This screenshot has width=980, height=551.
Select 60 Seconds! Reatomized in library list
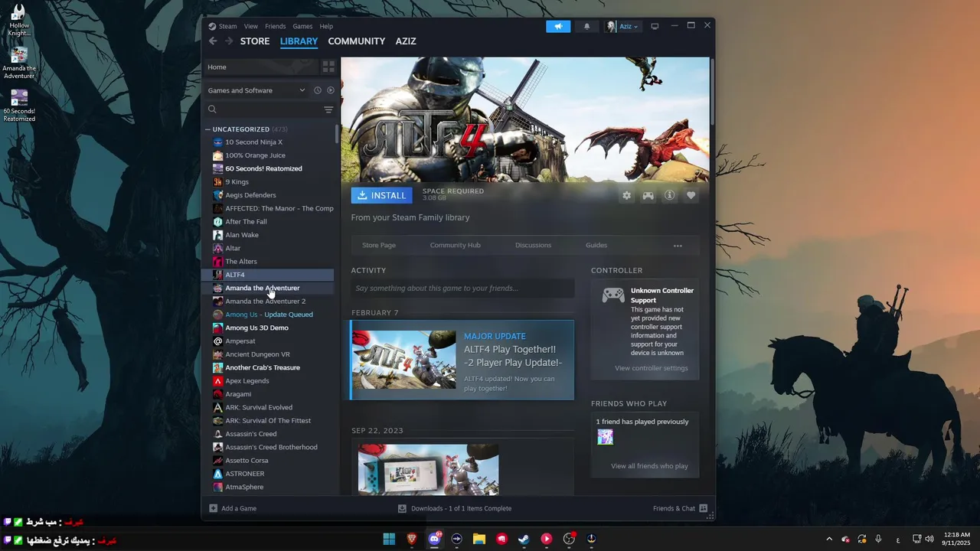coord(268,168)
